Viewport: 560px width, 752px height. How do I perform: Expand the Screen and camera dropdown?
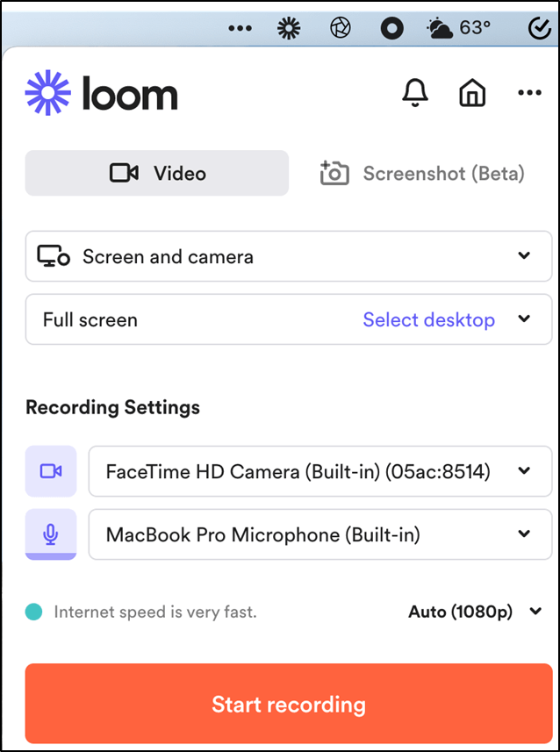(289, 256)
